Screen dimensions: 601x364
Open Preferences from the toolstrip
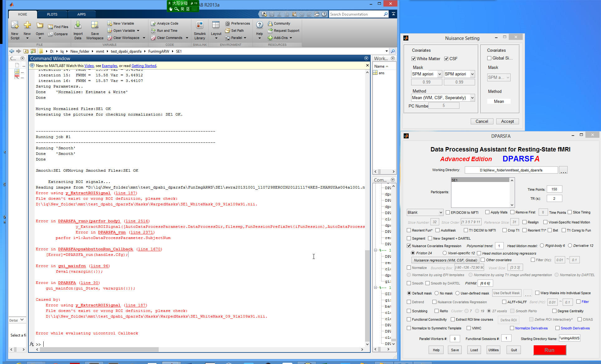238,23
